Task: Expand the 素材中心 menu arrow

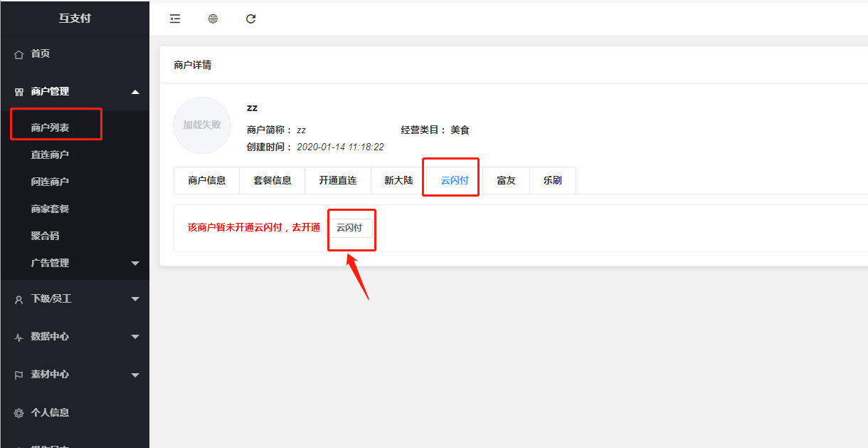Action: [135, 375]
